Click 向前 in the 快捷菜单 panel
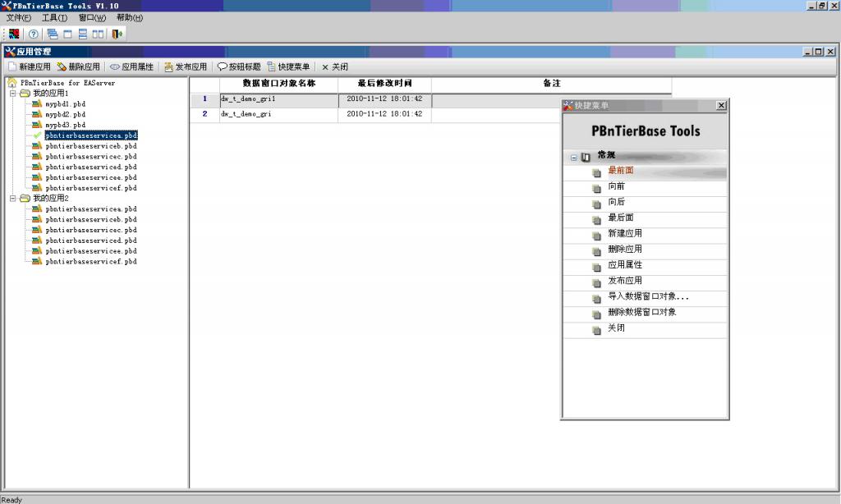Viewport: 841px width, 504px height. pos(616,186)
